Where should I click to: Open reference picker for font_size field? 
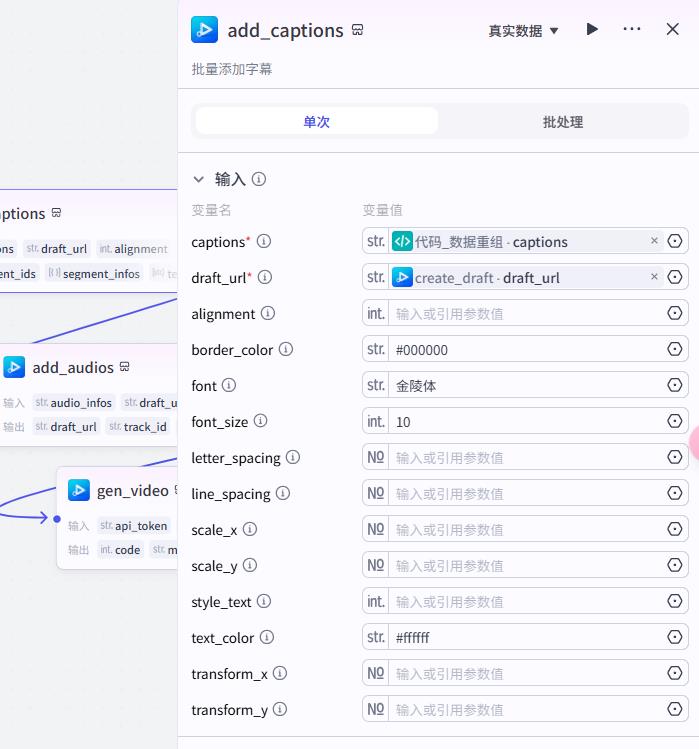point(675,421)
